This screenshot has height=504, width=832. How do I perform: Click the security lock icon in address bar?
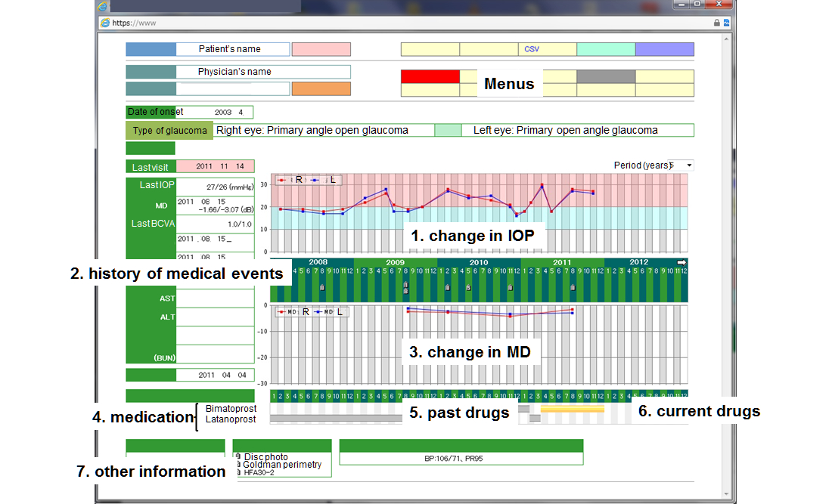[716, 23]
